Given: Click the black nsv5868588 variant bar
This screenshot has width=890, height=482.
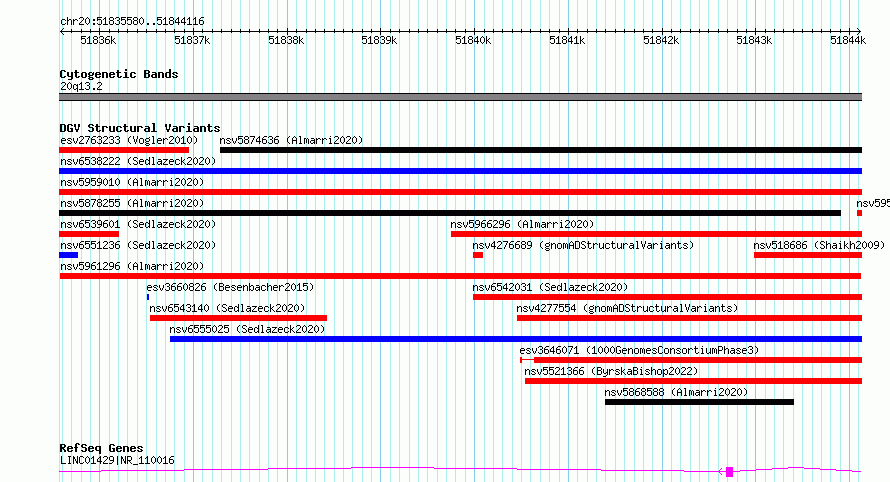Looking at the screenshot, I should coord(699,402).
